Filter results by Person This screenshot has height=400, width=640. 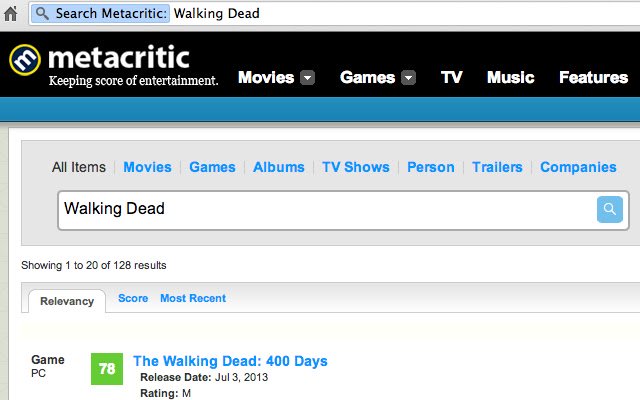coord(431,167)
